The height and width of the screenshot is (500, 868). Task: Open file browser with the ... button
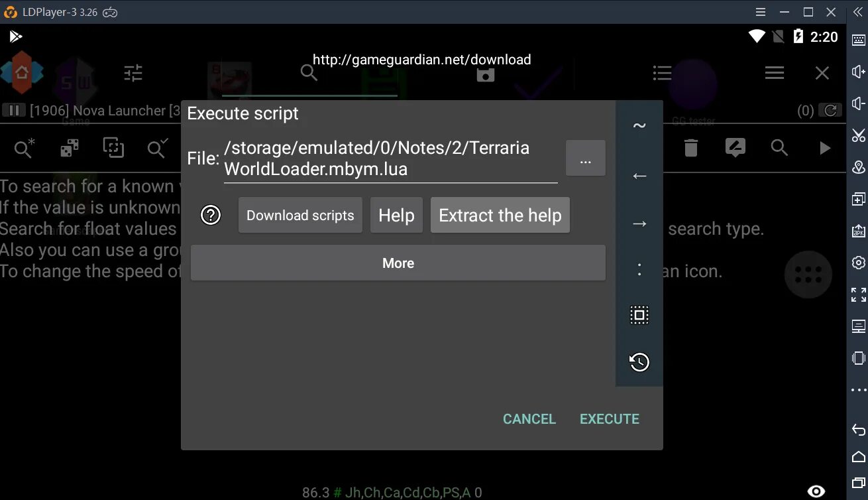pyautogui.click(x=585, y=158)
